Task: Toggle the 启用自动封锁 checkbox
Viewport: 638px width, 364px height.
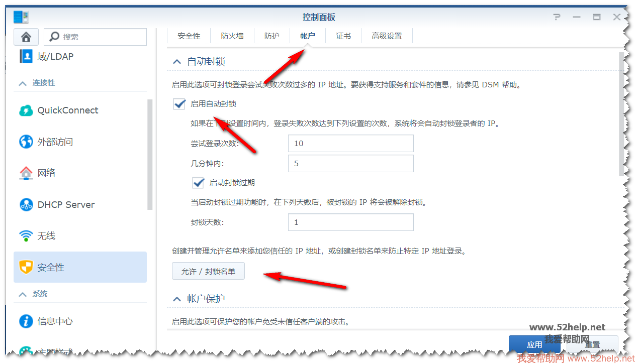Action: pyautogui.click(x=179, y=104)
